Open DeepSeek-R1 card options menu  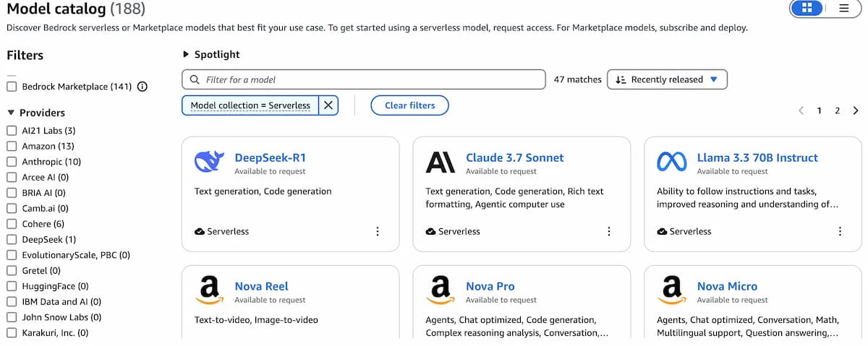click(378, 231)
